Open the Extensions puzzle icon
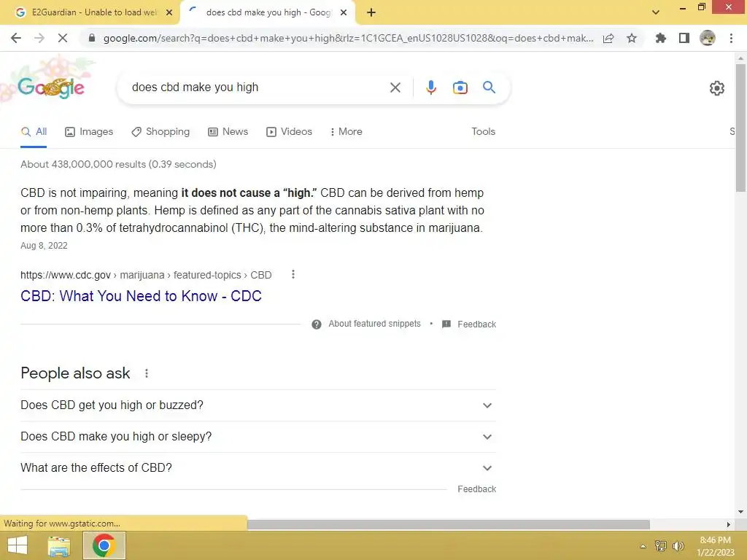The height and width of the screenshot is (560, 747). tap(661, 38)
